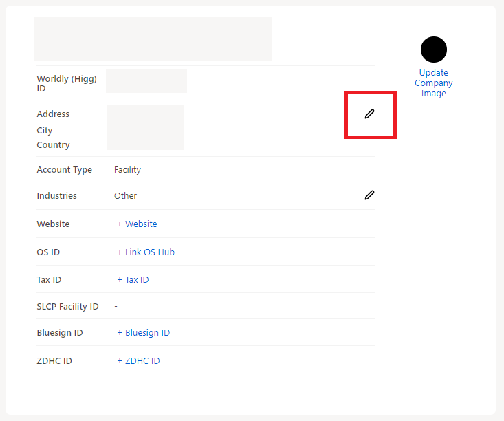Screen dimensions: 504x421
Task: Click the redacted Worldly ID value box
Action: pyautogui.click(x=146, y=80)
